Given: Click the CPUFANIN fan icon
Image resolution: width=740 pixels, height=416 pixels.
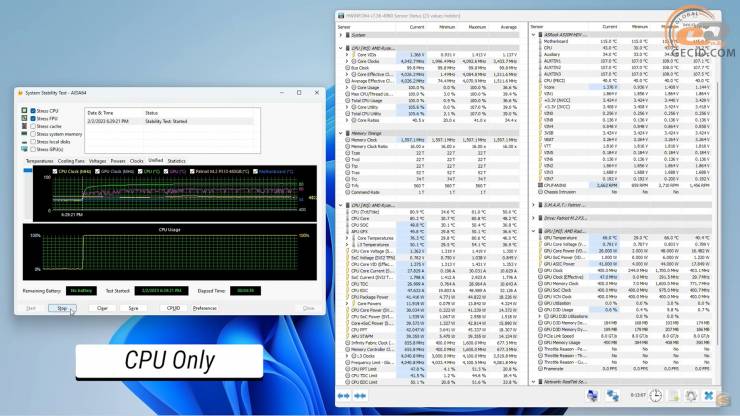Looking at the screenshot, I should click(540, 186).
